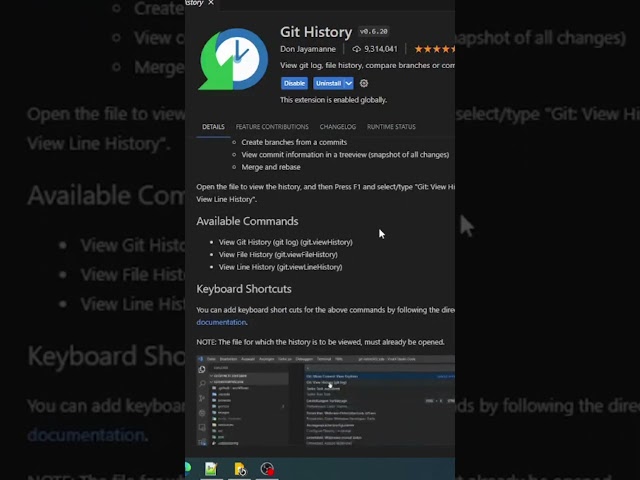Uninstall the Git History extension

click(x=328, y=83)
